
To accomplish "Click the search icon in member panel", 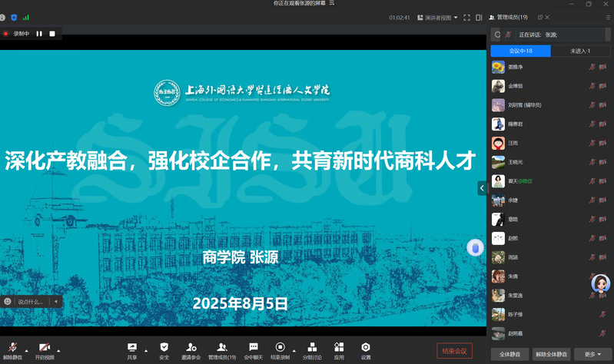I will tap(497, 35).
